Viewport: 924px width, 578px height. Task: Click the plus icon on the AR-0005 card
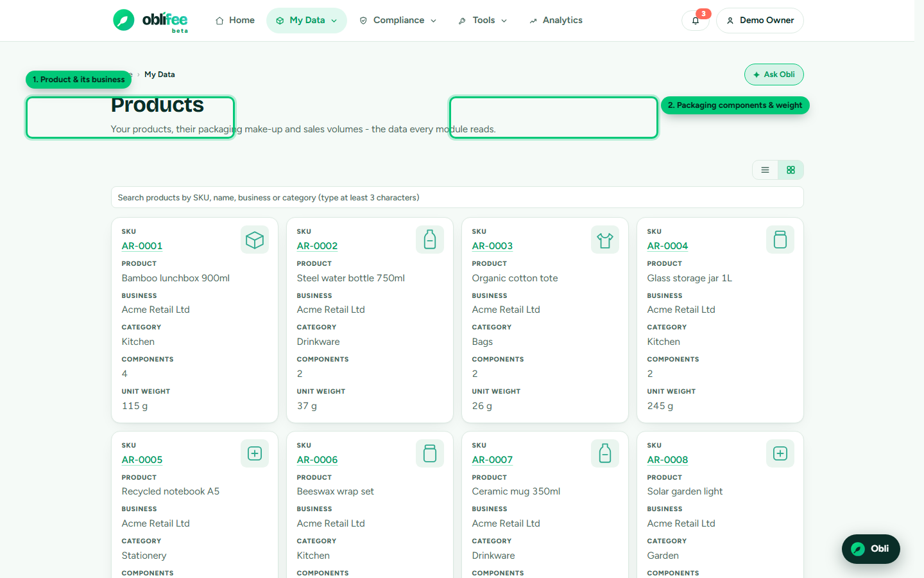[255, 453]
